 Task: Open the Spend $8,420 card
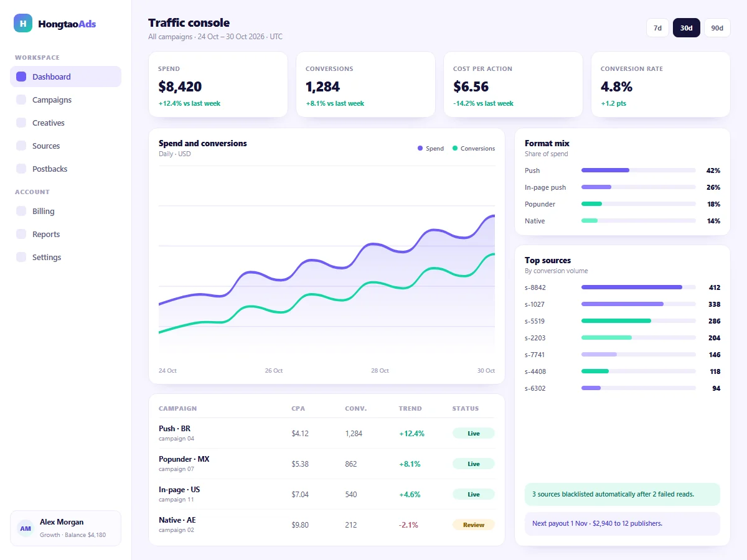pos(218,85)
